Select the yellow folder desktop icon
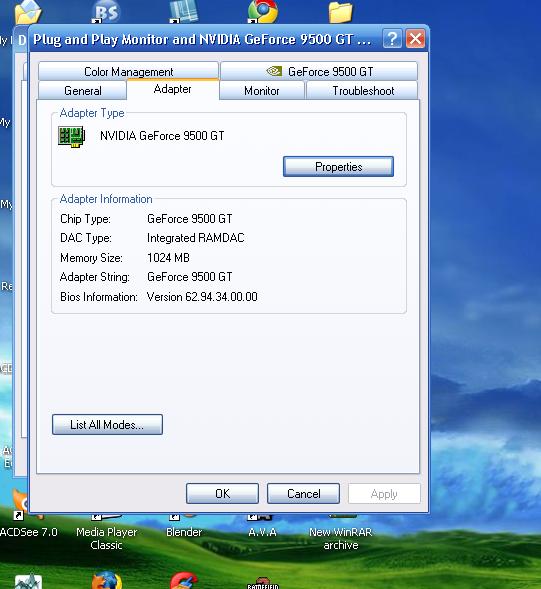 click(x=340, y=12)
